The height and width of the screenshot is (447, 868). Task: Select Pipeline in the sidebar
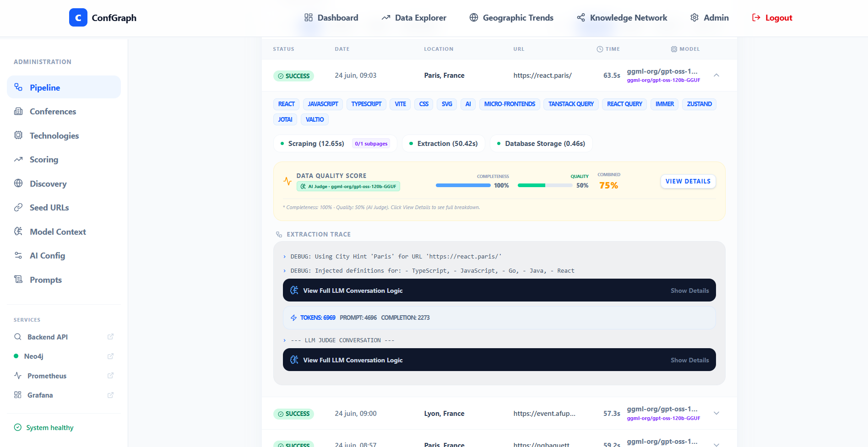(x=64, y=87)
